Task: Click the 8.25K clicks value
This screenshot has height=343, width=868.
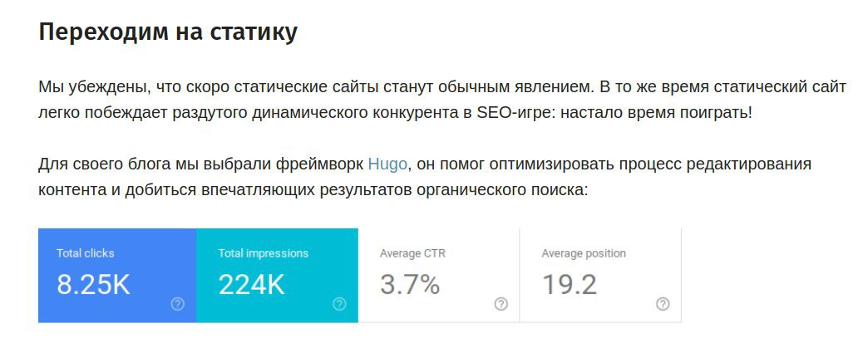Action: pyautogui.click(x=94, y=285)
